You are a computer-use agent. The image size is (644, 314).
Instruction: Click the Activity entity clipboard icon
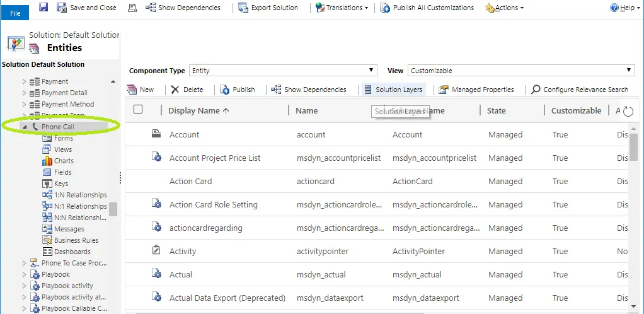(156, 250)
